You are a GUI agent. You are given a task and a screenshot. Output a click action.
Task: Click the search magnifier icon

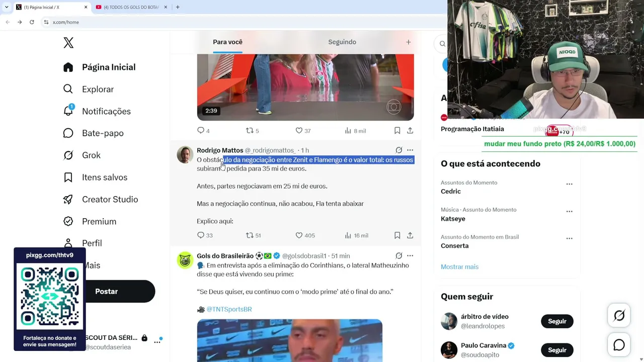[442, 44]
